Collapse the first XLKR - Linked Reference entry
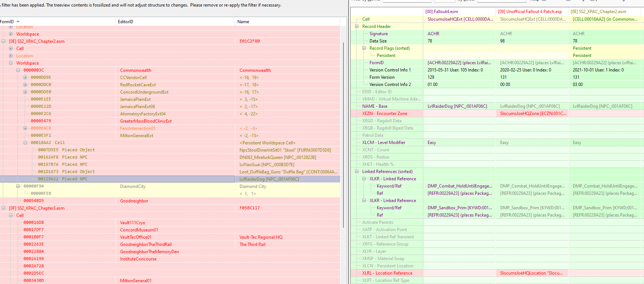The image size is (644, 284). (364, 179)
